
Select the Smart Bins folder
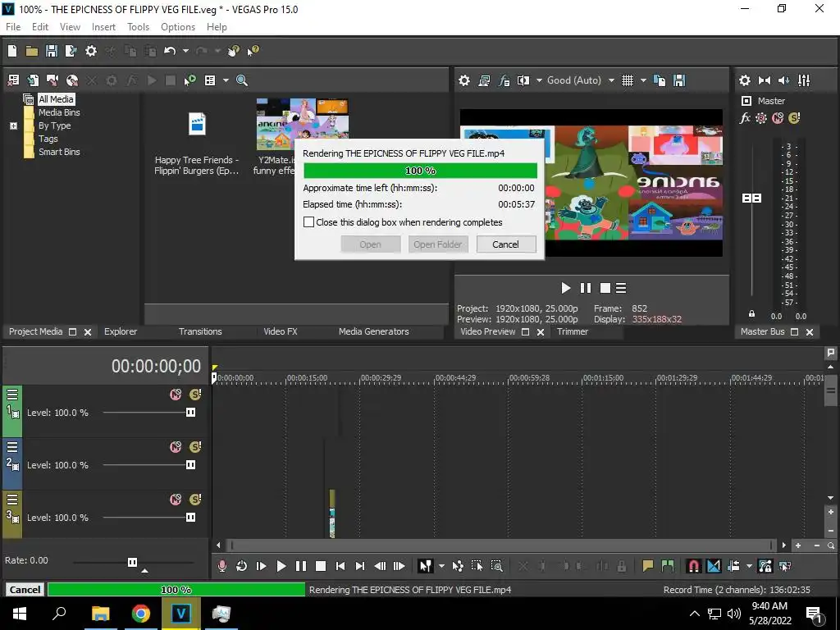(x=59, y=152)
